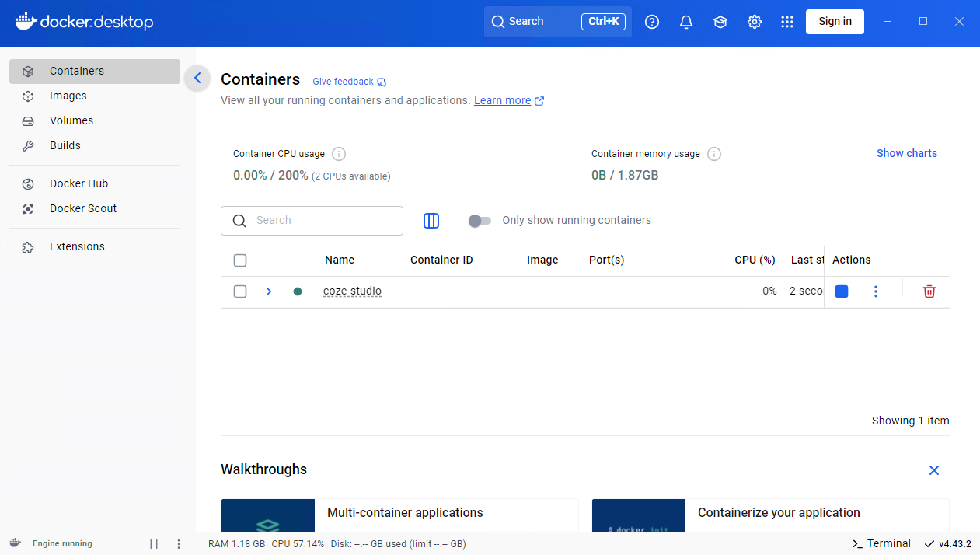Pause the Docker engine in status bar
Image resolution: width=980 pixels, height=555 pixels.
pyautogui.click(x=154, y=544)
